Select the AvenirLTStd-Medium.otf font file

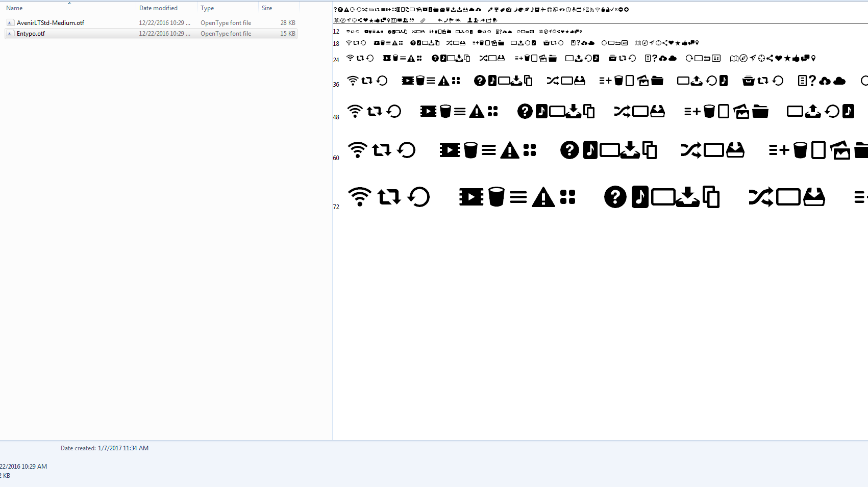[x=50, y=22]
